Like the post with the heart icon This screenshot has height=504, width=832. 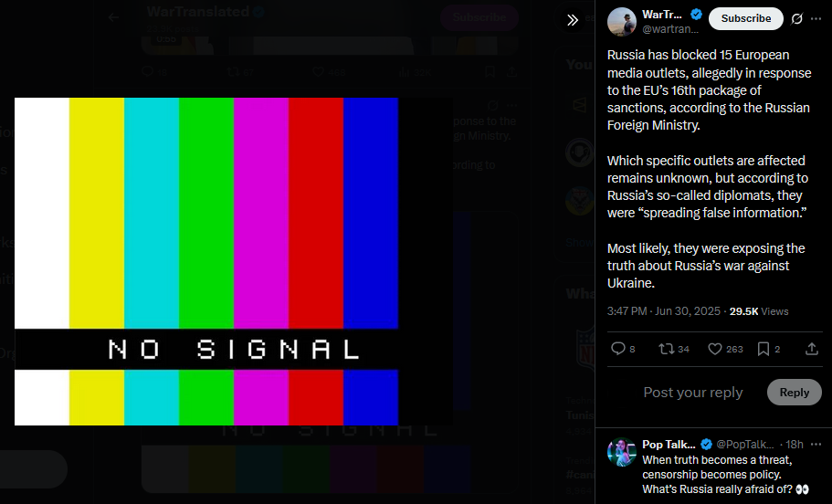(725, 349)
